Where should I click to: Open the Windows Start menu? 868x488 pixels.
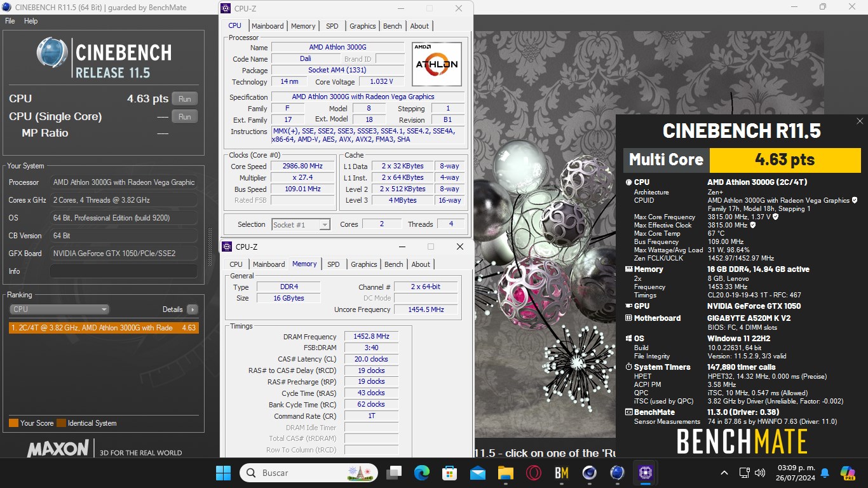pos(224,473)
